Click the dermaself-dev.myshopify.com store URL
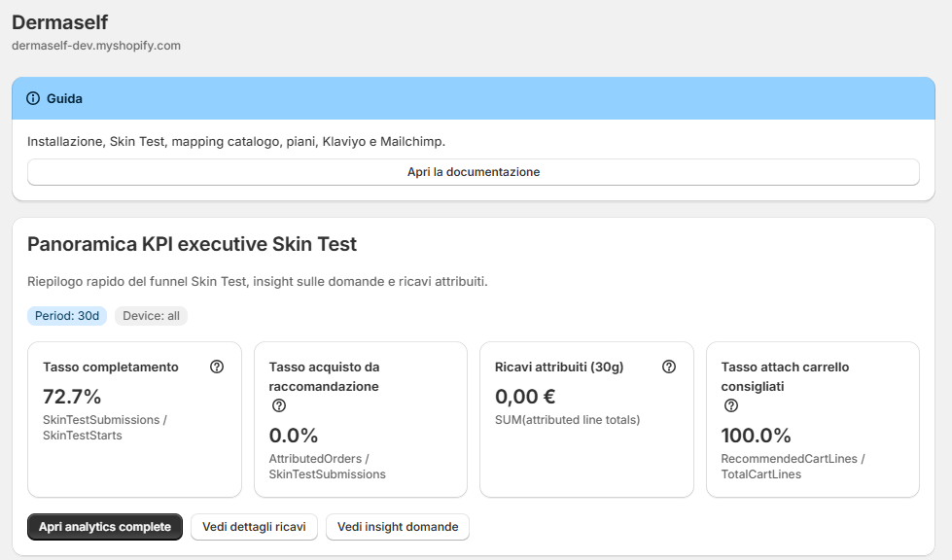This screenshot has height=560, width=952. coord(96,46)
